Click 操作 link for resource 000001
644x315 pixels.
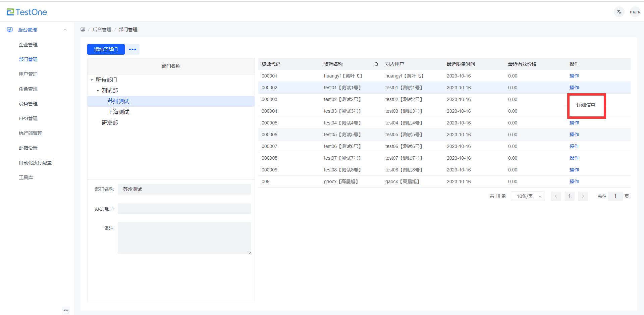(x=574, y=76)
